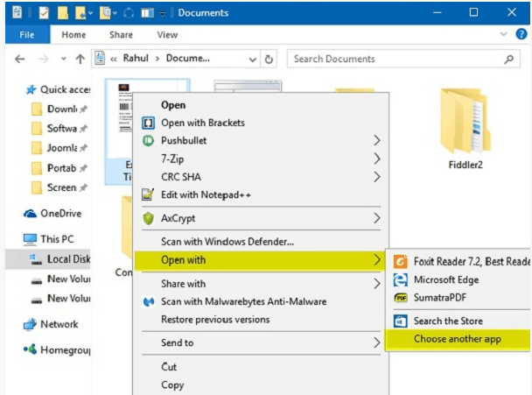The height and width of the screenshot is (395, 532).
Task: Select Scan with Windows Defender
Action: (227, 241)
